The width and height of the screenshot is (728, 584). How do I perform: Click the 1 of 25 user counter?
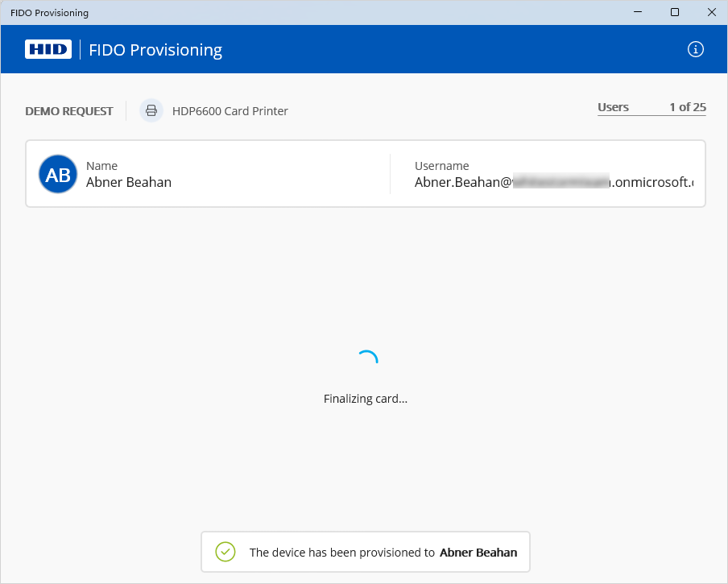[x=687, y=107]
